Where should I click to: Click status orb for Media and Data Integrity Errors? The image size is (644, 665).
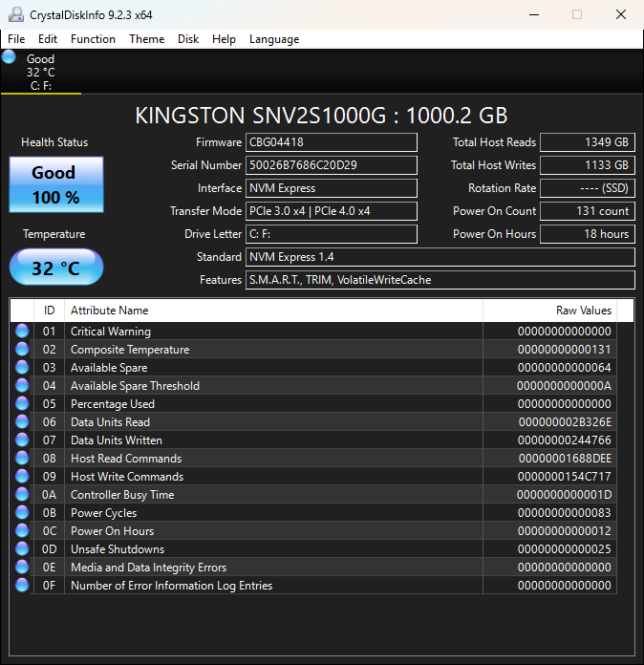coord(22,567)
